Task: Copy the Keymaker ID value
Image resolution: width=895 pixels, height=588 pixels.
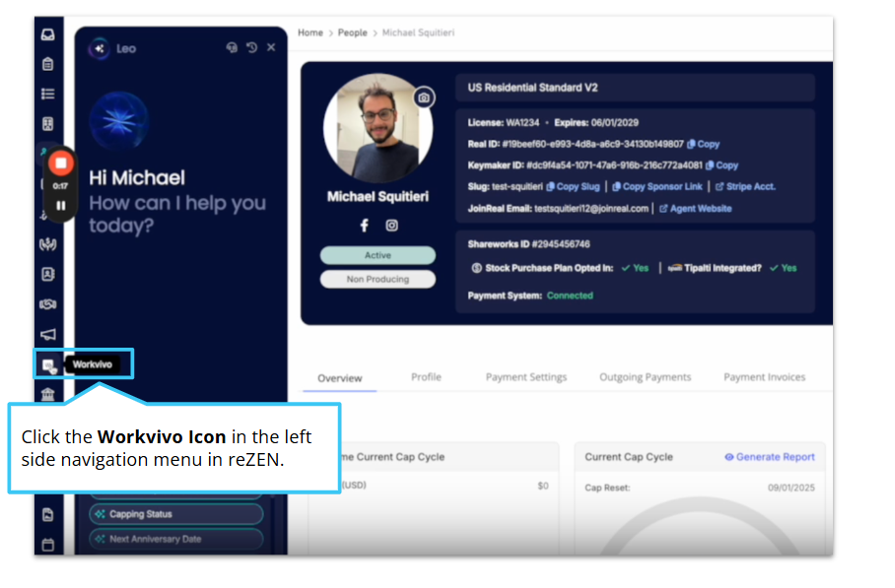Action: [723, 165]
